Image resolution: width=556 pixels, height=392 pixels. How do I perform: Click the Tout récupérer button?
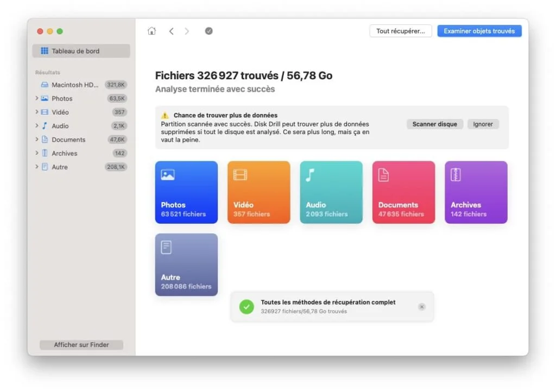pyautogui.click(x=400, y=31)
